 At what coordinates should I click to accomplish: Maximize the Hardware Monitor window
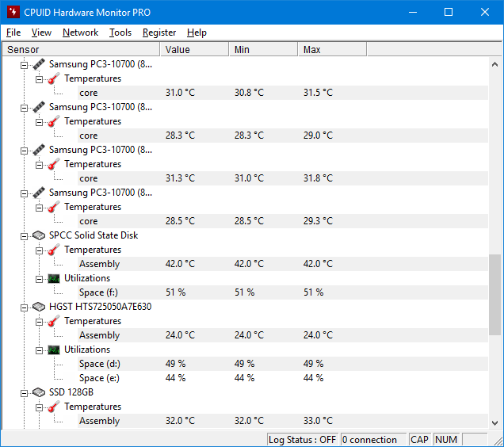(x=449, y=12)
